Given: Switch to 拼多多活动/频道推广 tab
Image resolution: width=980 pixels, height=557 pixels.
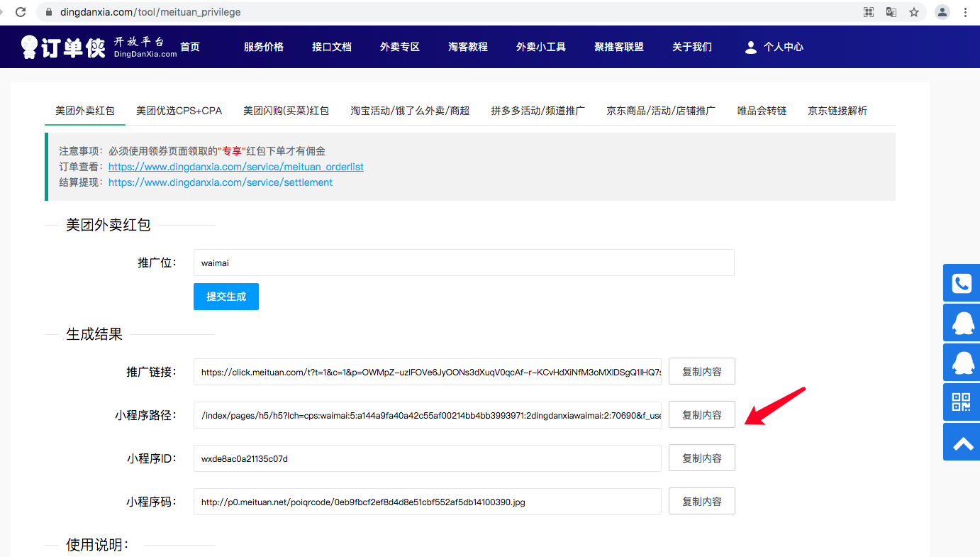Looking at the screenshot, I should [x=538, y=111].
